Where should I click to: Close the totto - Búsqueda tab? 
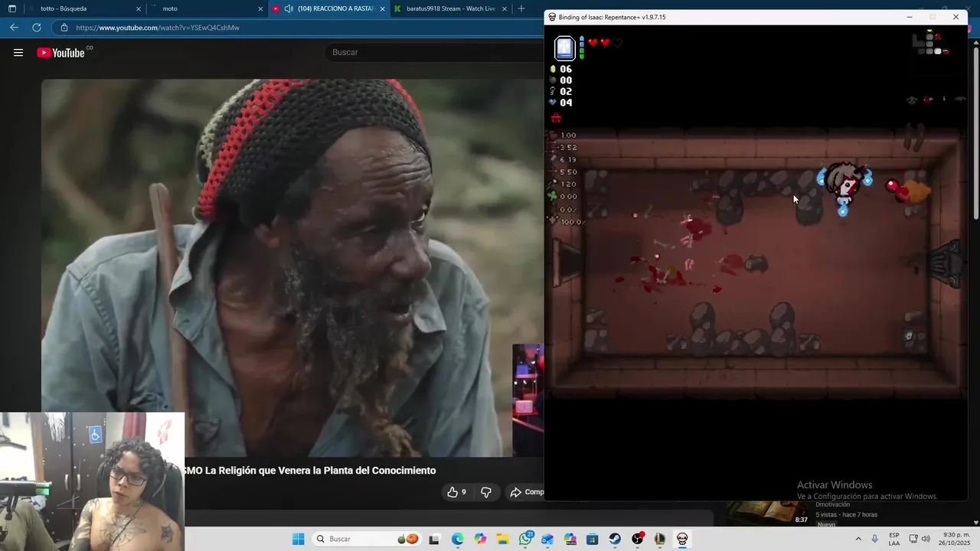point(139,8)
